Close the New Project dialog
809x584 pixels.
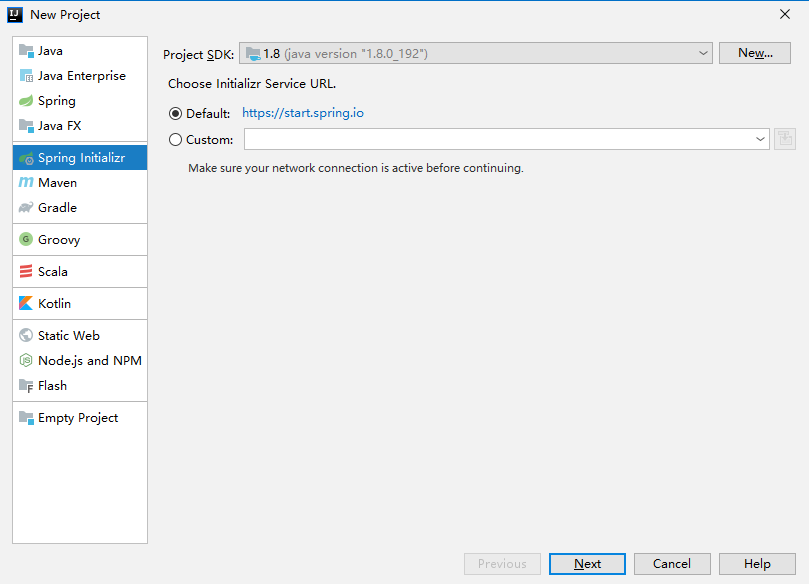[x=785, y=14]
